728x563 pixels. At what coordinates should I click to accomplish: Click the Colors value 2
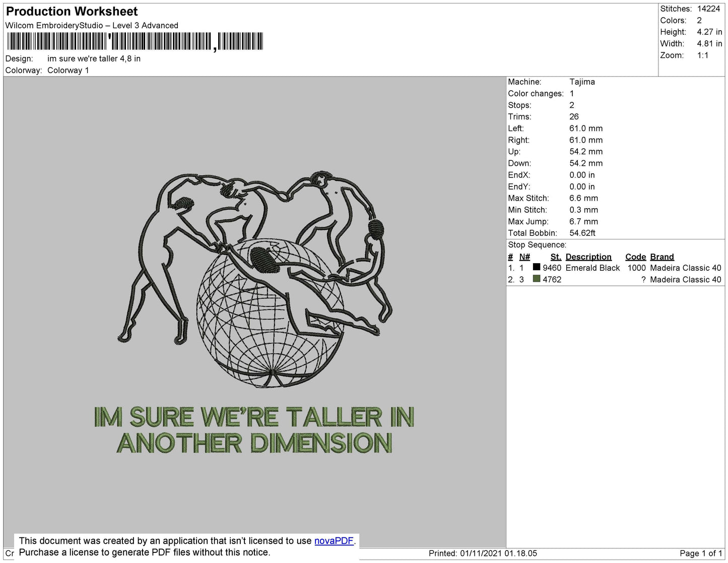pyautogui.click(x=699, y=20)
